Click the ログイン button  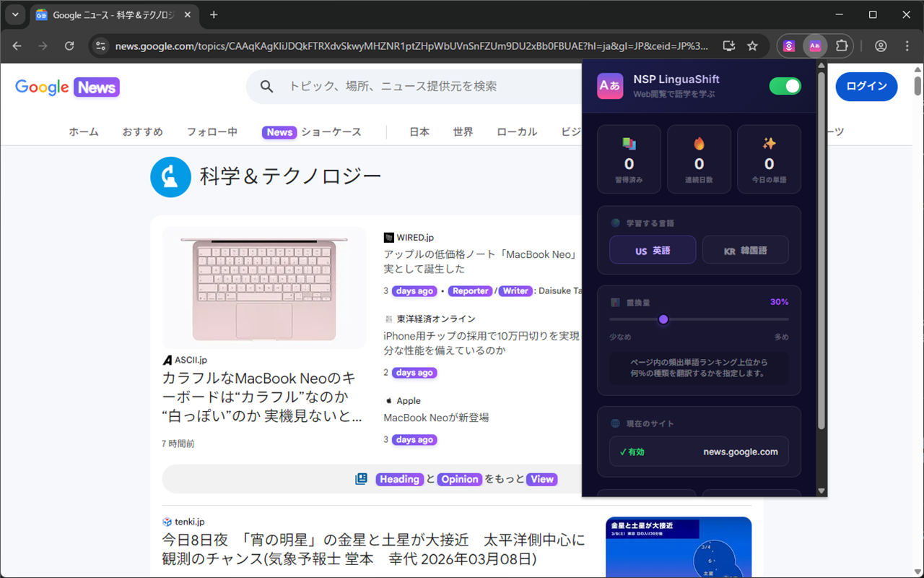tap(866, 86)
